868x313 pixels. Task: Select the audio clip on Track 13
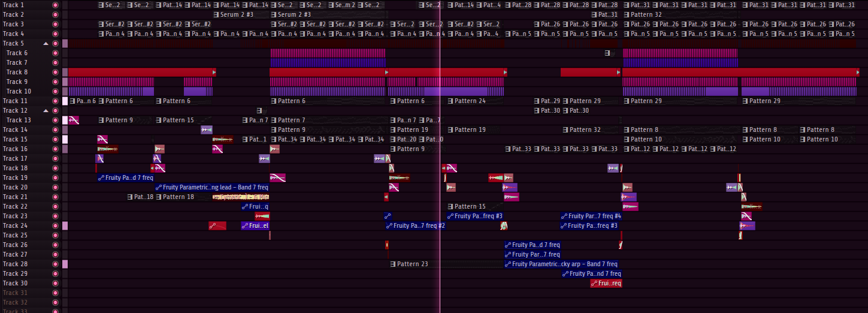74,120
